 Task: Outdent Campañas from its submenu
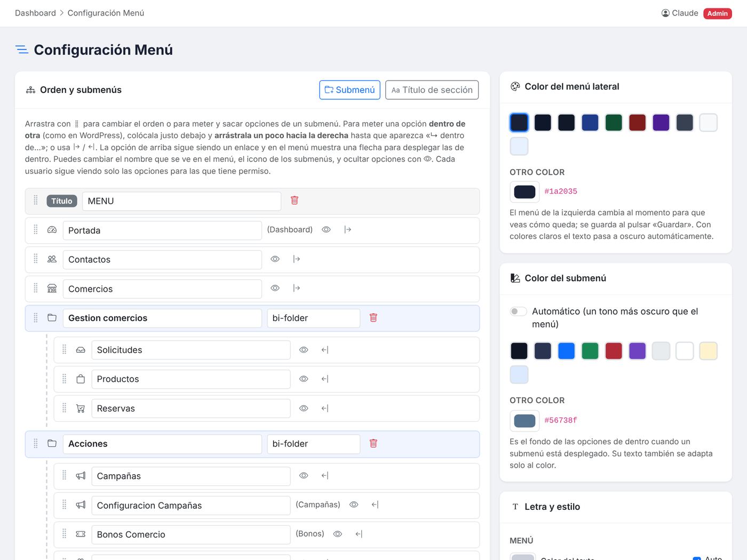325,476
